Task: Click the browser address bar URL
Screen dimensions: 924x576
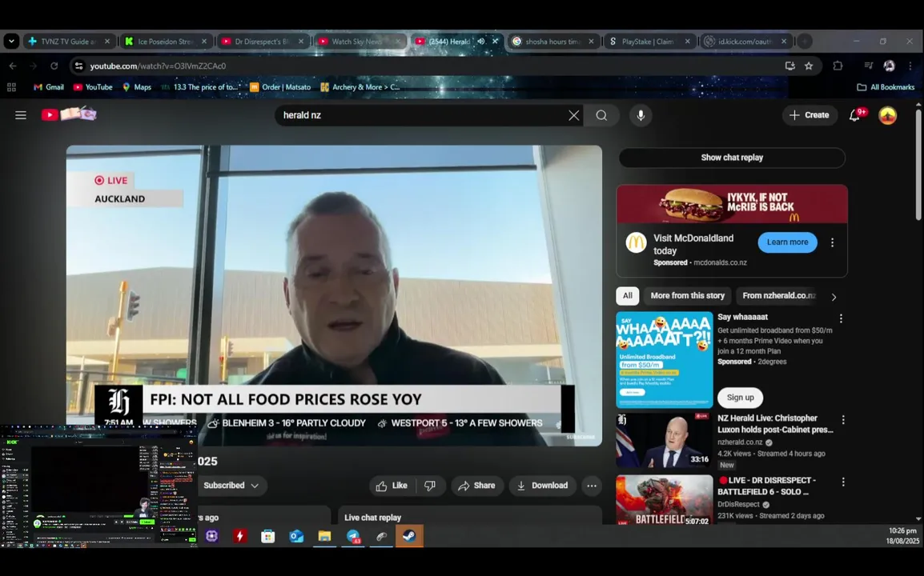Action: tap(158, 66)
